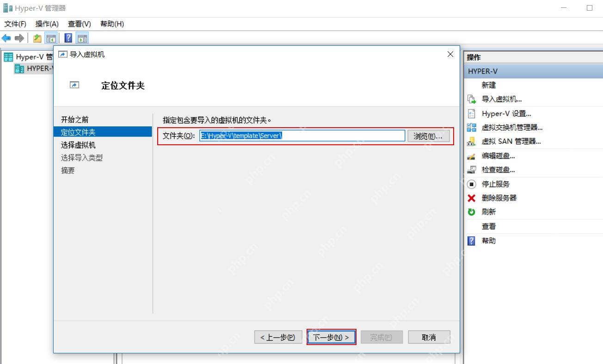The width and height of the screenshot is (603, 364).
Task: Select the 定位文件夹 wizard step
Action: [103, 132]
